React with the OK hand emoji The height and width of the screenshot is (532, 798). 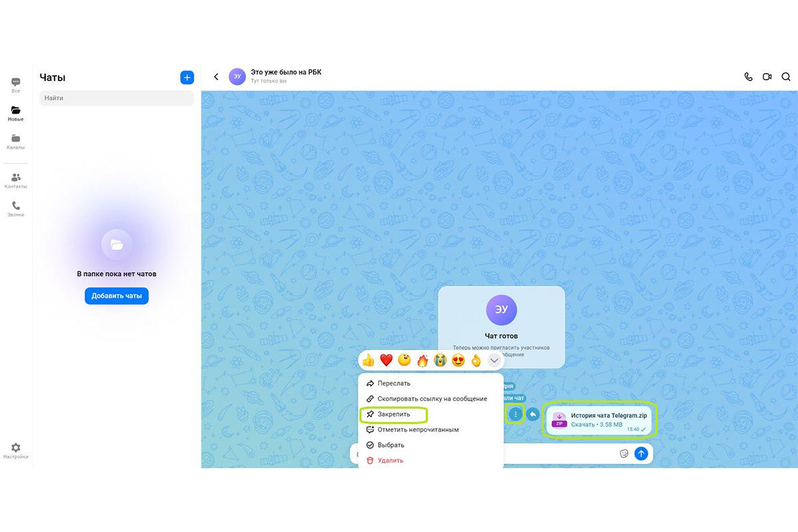(475, 360)
